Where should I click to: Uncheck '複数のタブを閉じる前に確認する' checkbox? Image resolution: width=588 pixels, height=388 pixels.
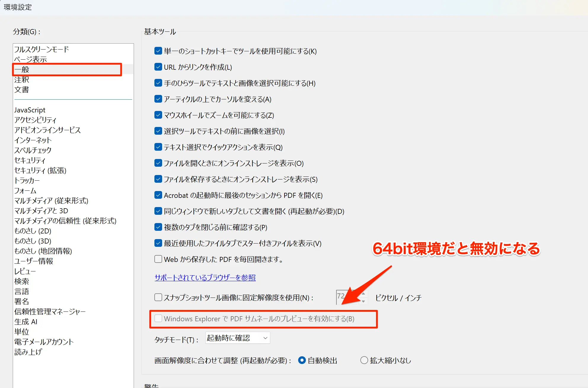click(158, 227)
